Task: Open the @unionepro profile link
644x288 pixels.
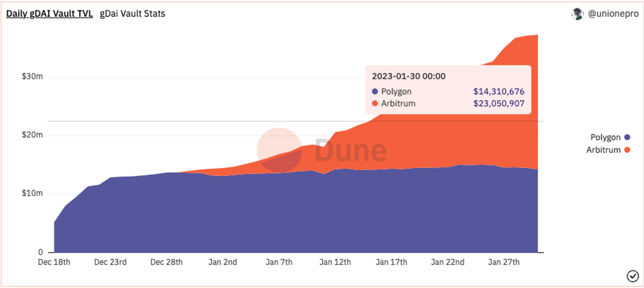Action: (x=613, y=14)
